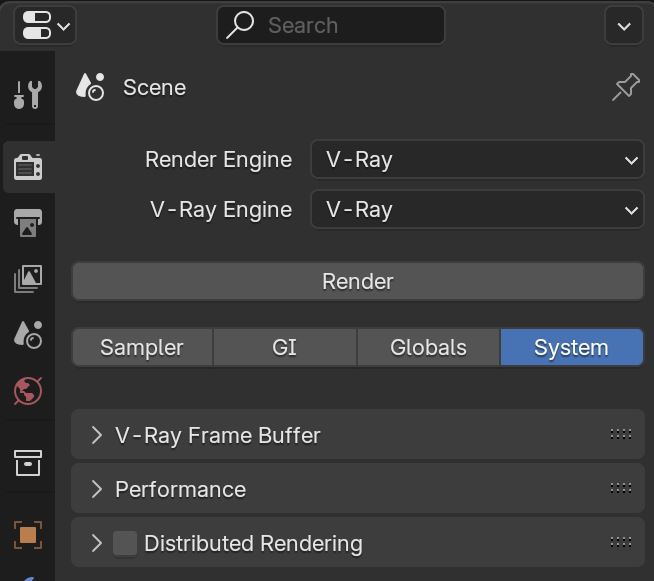The width and height of the screenshot is (654, 581).
Task: Select the Render properties tab
Action: tap(28, 167)
